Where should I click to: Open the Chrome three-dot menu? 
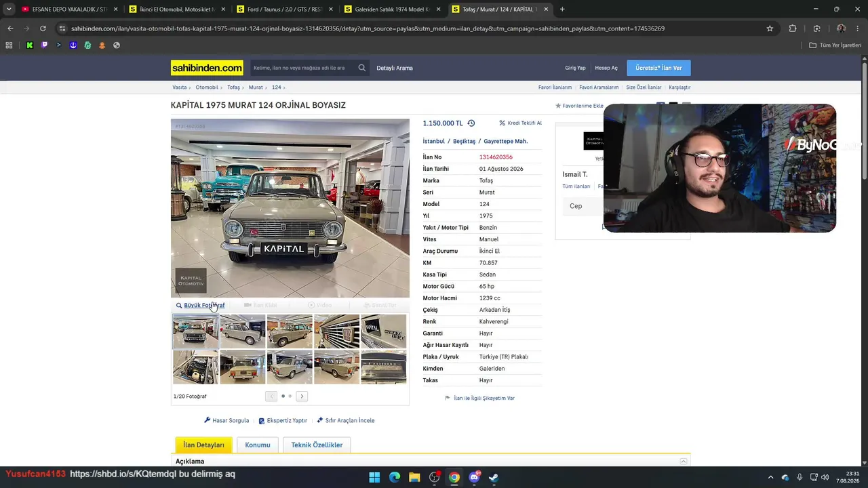tap(857, 28)
